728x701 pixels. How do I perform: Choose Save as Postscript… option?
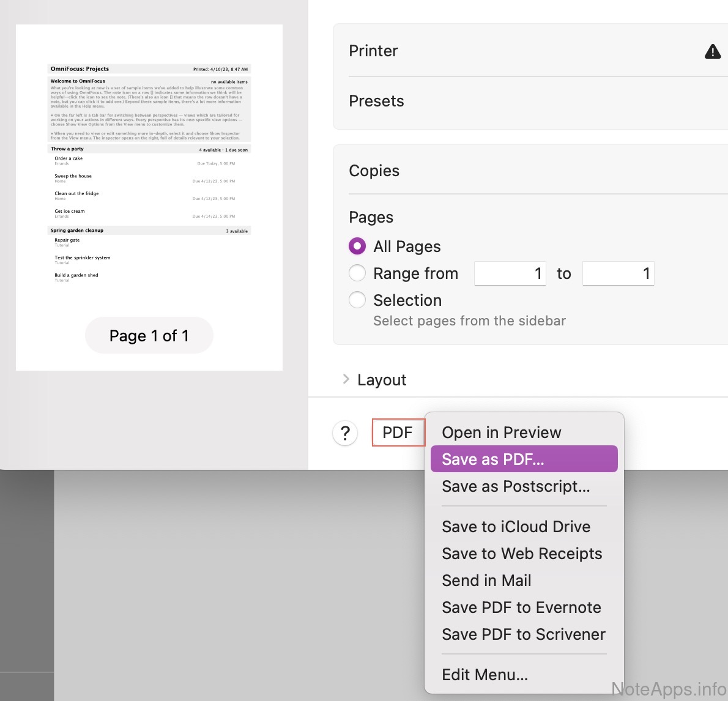pos(516,486)
